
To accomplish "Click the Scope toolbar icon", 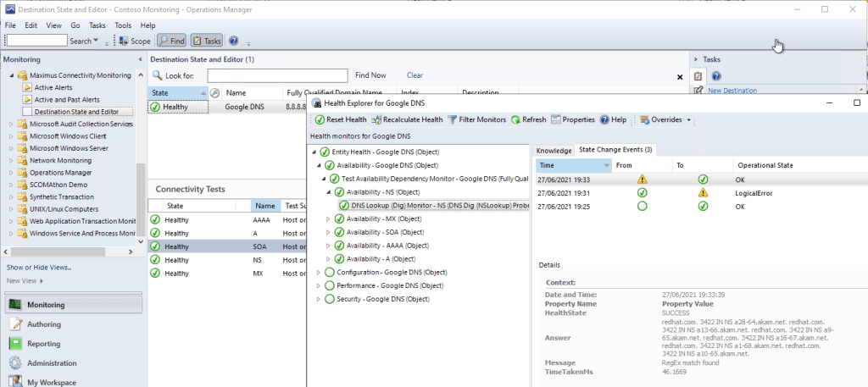I will pyautogui.click(x=135, y=41).
